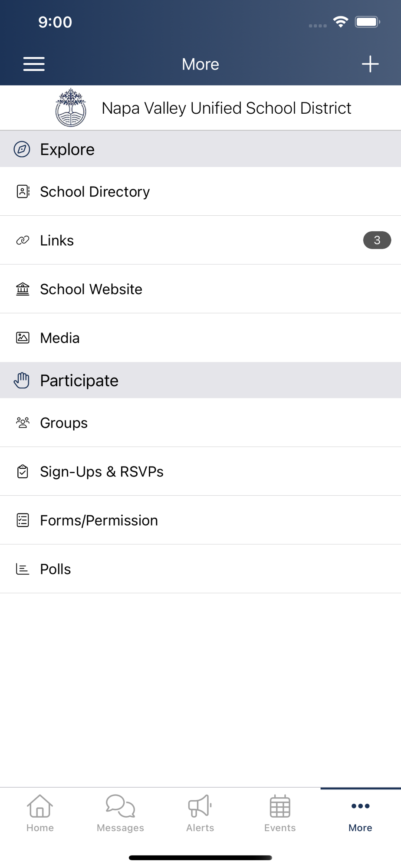This screenshot has height=868, width=401.
Task: Open Sign-Ups & RSVPs
Action: [200, 471]
